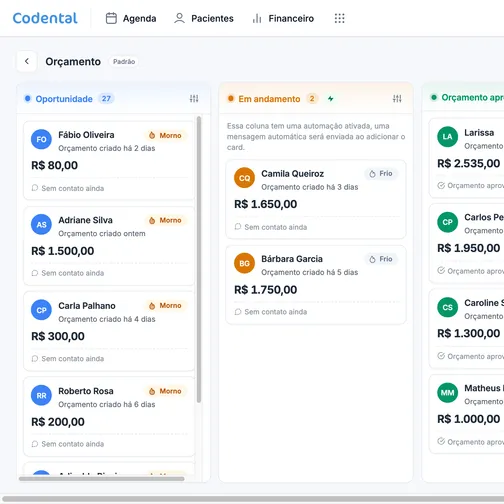Click the Morno tag on Roberto Rosa
This screenshot has width=504, height=504.
pos(166,391)
